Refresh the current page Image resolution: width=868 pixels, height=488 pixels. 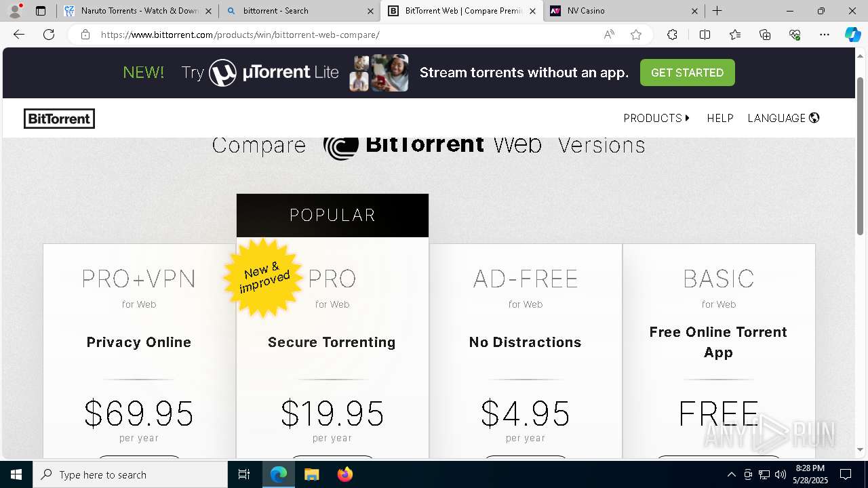(x=49, y=35)
